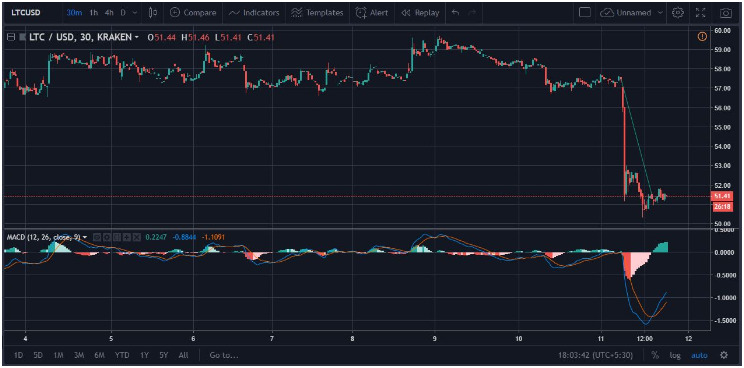
Task: Click the 12:00 time axis label
Action: [x=646, y=339]
